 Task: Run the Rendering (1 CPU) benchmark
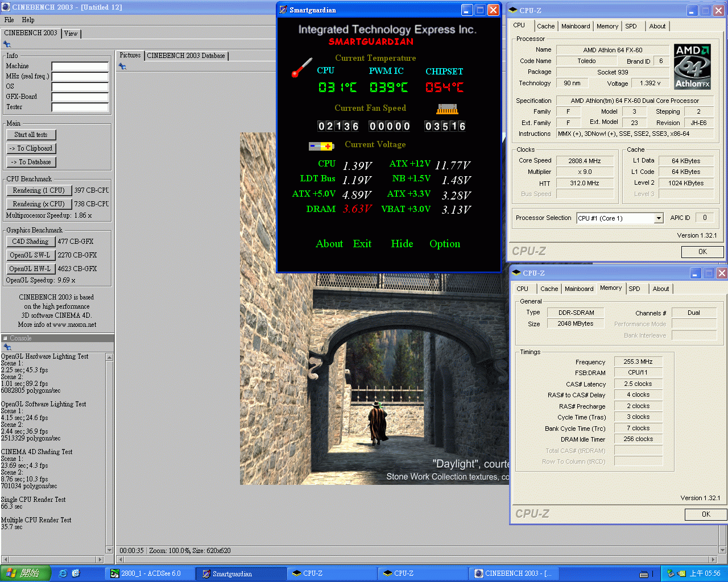coord(39,190)
